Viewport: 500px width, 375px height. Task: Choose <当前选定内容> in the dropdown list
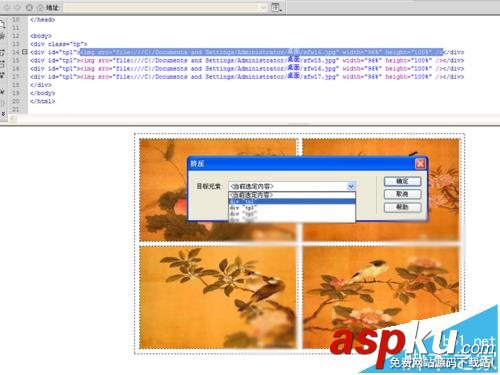[292, 195]
